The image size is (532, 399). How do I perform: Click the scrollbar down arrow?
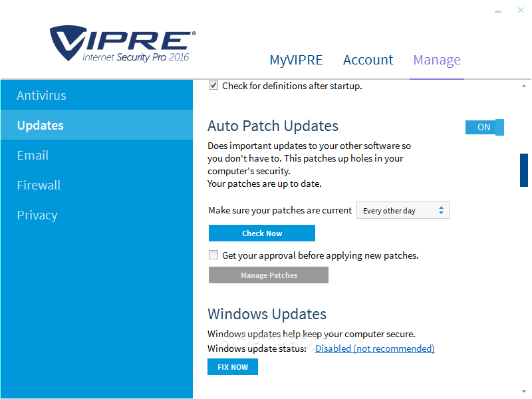(x=524, y=391)
